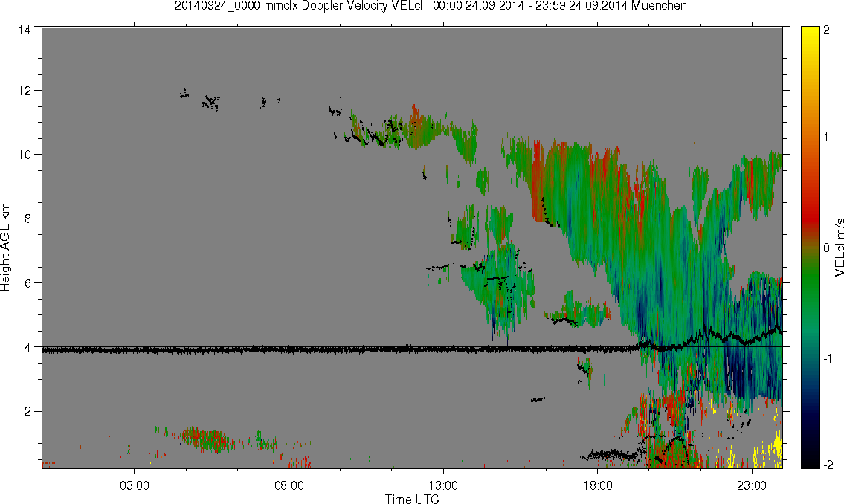
Task: Click the height label '10'
Action: [25, 155]
